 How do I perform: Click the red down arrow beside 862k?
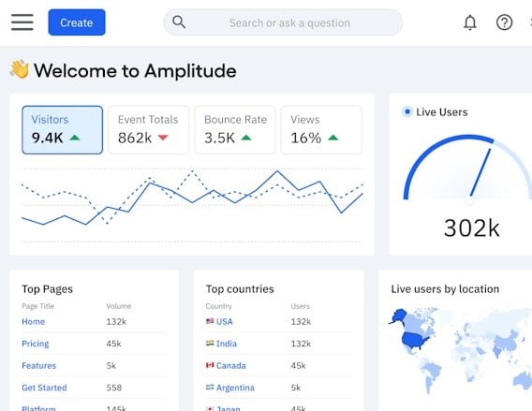163,138
